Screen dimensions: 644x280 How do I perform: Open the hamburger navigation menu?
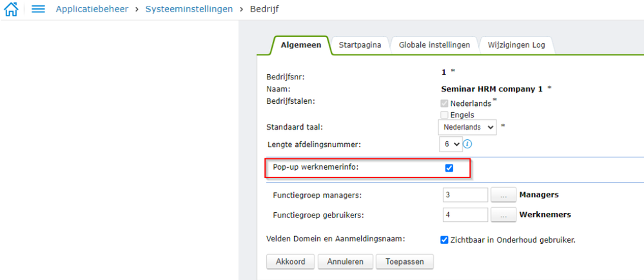coord(38,10)
